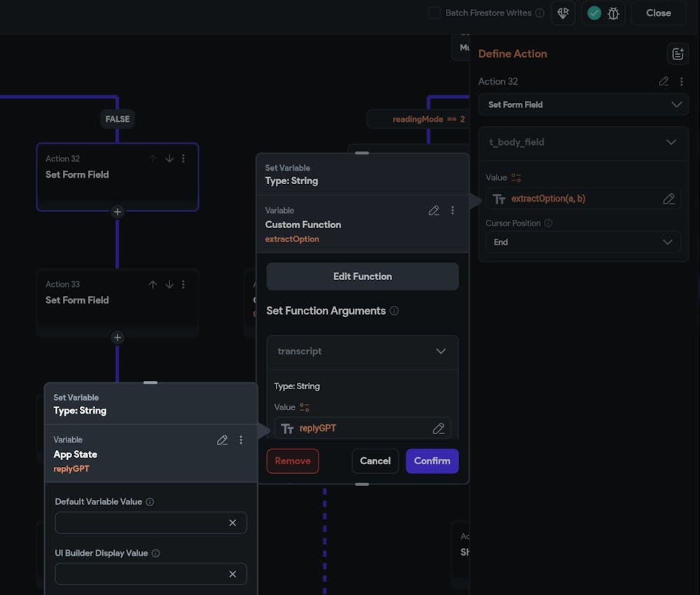Move Action 33 up with arrow
The height and width of the screenshot is (595, 700).
point(153,284)
